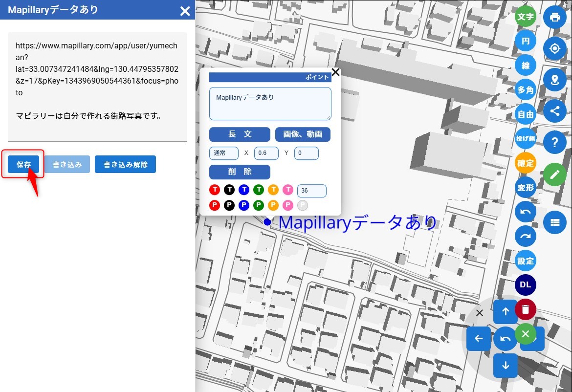
Task: Choose the red T text color
Action: point(215,190)
